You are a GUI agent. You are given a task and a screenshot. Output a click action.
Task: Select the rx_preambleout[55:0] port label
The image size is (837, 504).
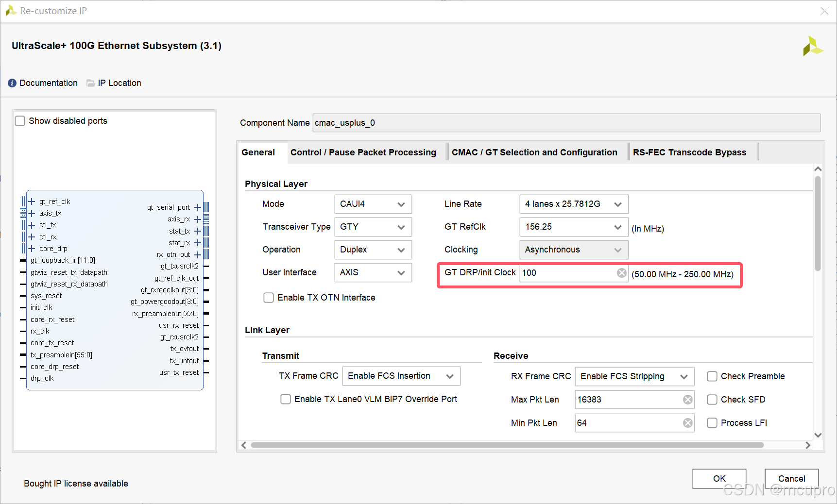tap(165, 314)
